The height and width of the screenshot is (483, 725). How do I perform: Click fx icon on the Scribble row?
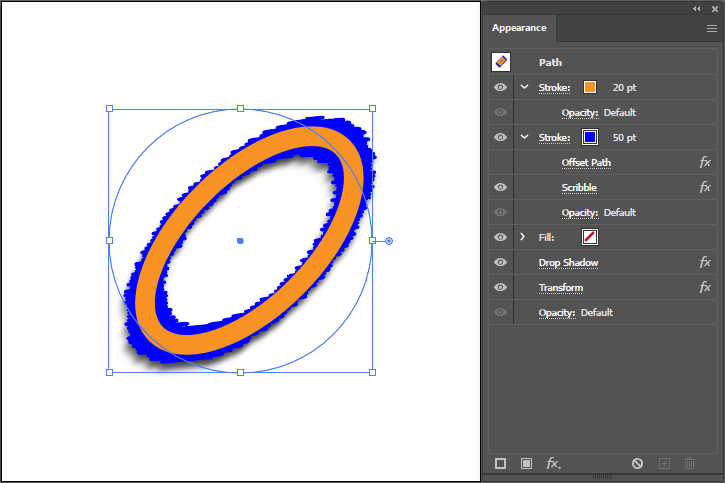pyautogui.click(x=704, y=187)
